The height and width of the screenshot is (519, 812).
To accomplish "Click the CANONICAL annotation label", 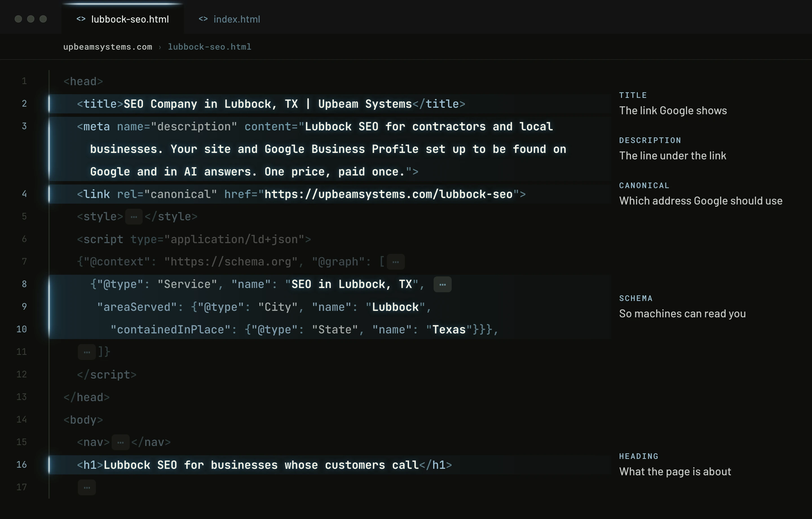I will click(x=644, y=186).
